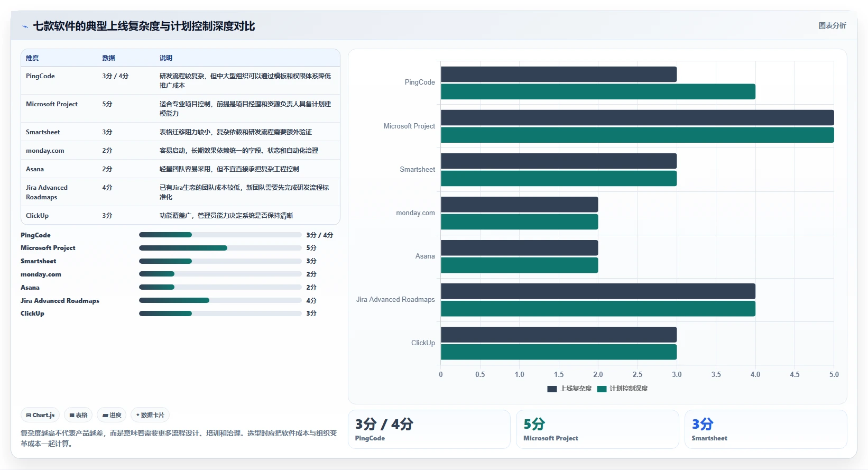Click the 5.0 x-axis tick label
Image resolution: width=868 pixels, height=470 pixels.
[834, 374]
